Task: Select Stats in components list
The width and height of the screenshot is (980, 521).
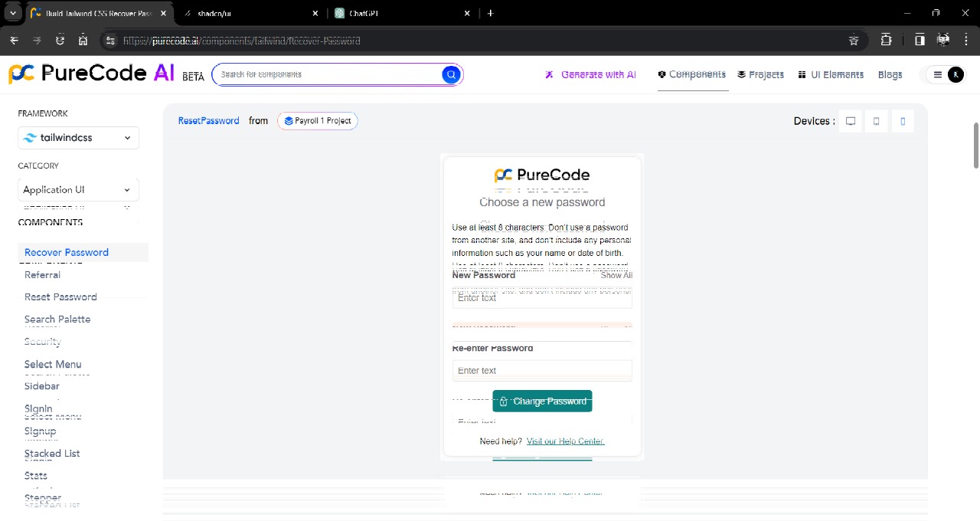Action: pyautogui.click(x=36, y=476)
